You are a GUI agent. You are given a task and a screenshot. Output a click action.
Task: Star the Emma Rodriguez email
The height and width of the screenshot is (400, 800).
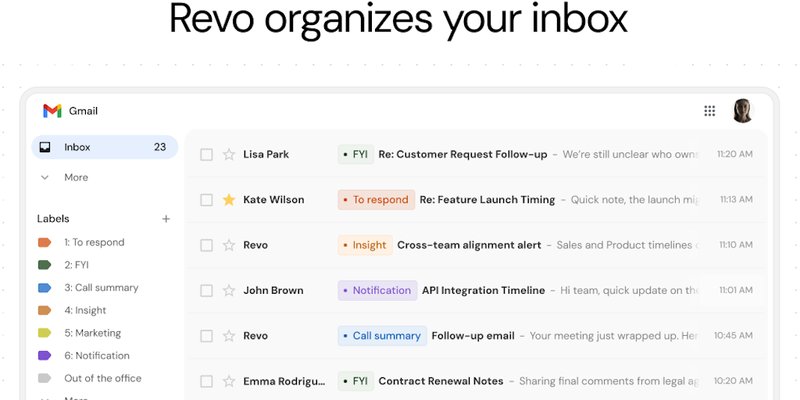[229, 381]
